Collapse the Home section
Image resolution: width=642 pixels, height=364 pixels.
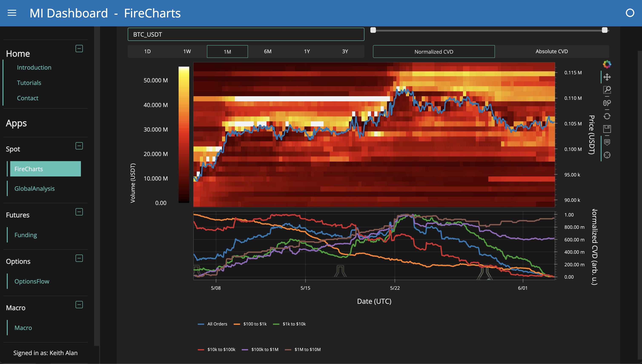click(x=79, y=49)
